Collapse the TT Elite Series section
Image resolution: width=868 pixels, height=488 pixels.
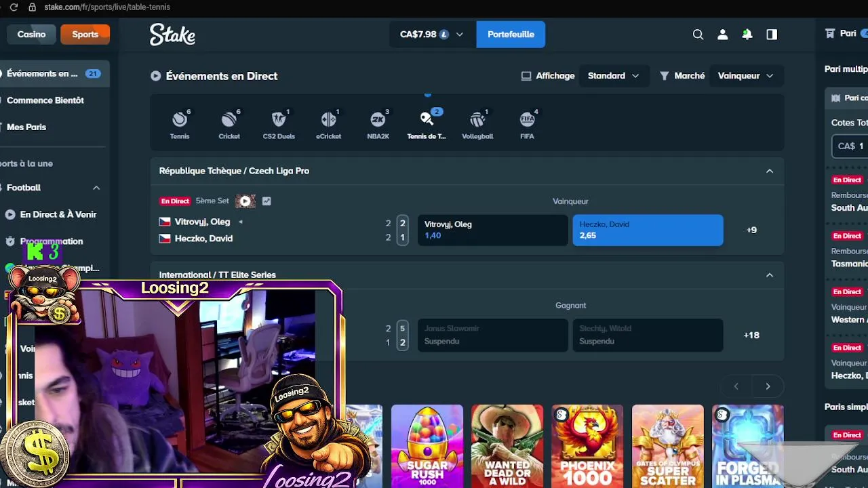(770, 275)
